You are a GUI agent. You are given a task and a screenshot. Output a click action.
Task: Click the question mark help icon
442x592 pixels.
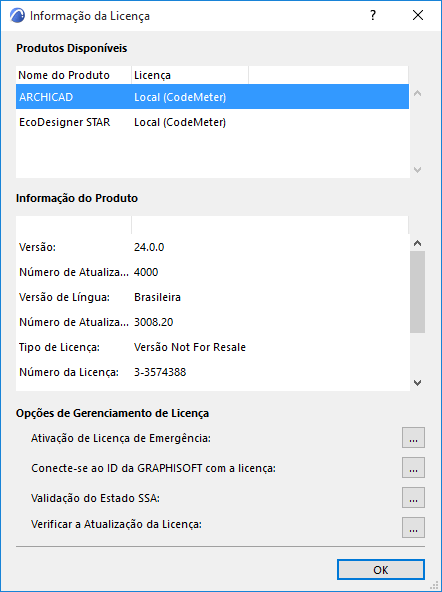tap(373, 15)
